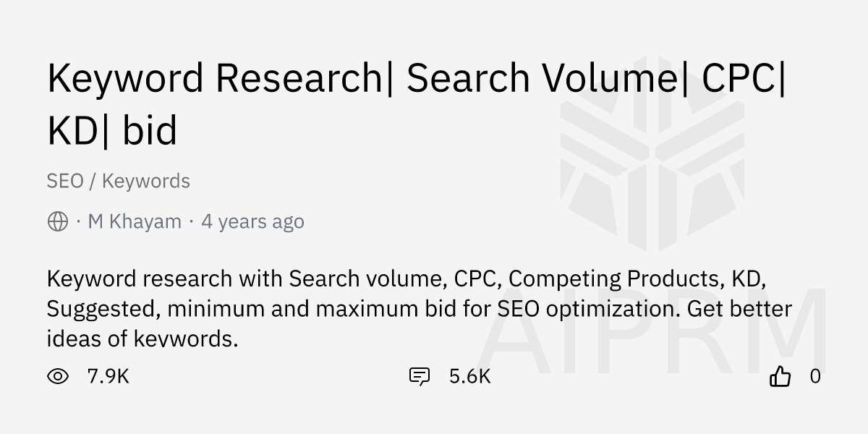This screenshot has height=434, width=868.
Task: Select the SEO / Keywords category label
Action: pyautogui.click(x=119, y=181)
